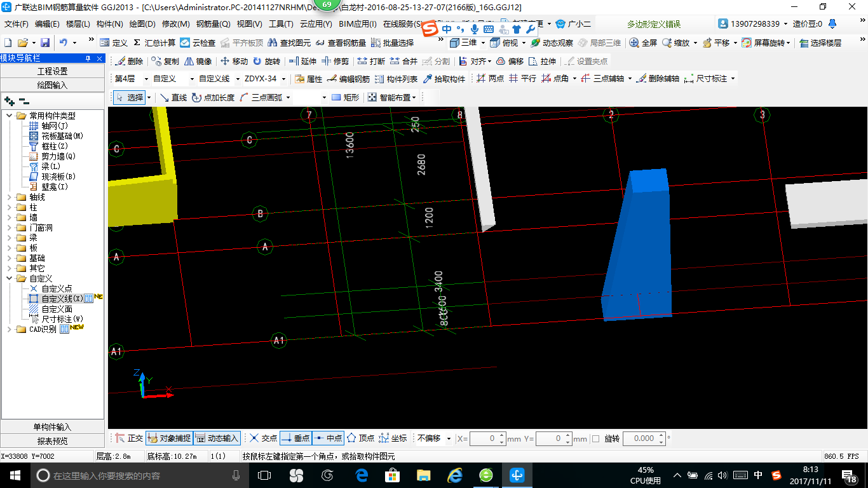The image size is (868, 488).
Task: Start 云检查 cloud check
Action: click(x=198, y=43)
